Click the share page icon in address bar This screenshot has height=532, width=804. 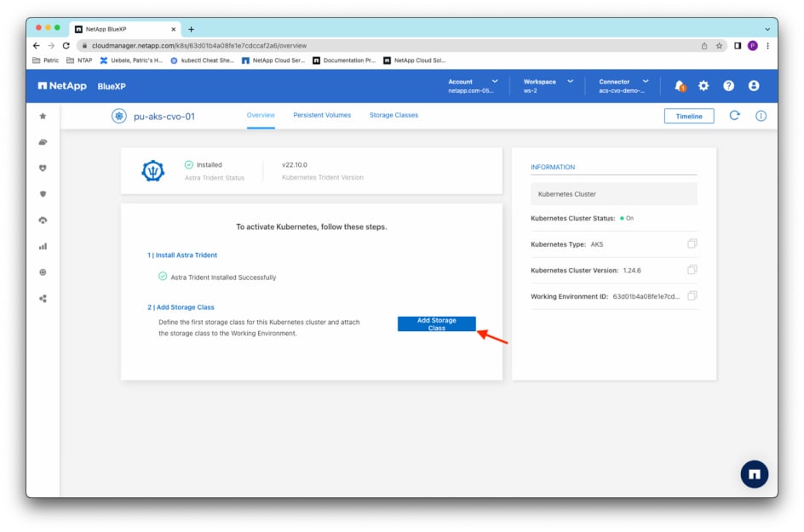tap(704, 46)
